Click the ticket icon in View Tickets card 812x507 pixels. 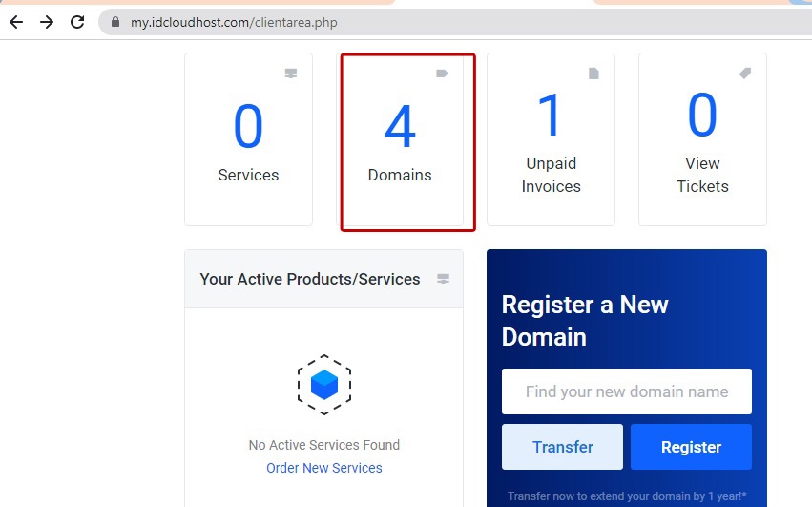pos(745,74)
